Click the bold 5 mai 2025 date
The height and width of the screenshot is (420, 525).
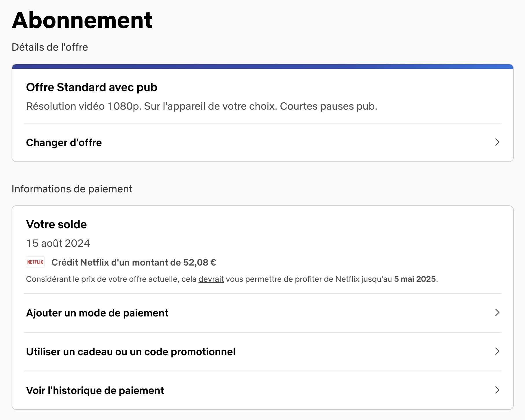click(415, 279)
